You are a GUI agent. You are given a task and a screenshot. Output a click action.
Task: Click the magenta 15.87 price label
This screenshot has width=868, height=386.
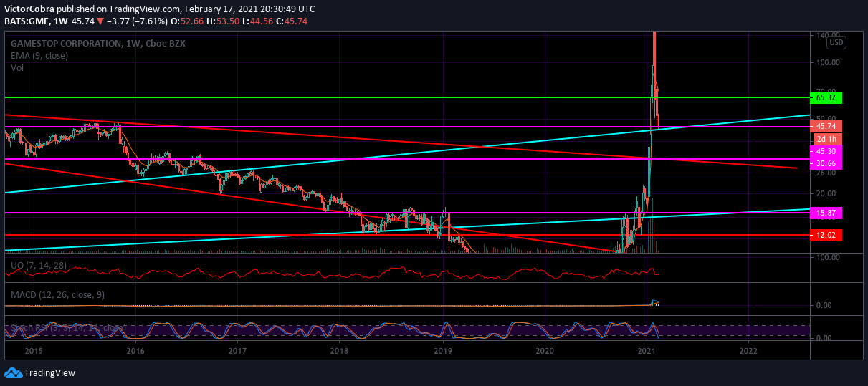pos(826,213)
